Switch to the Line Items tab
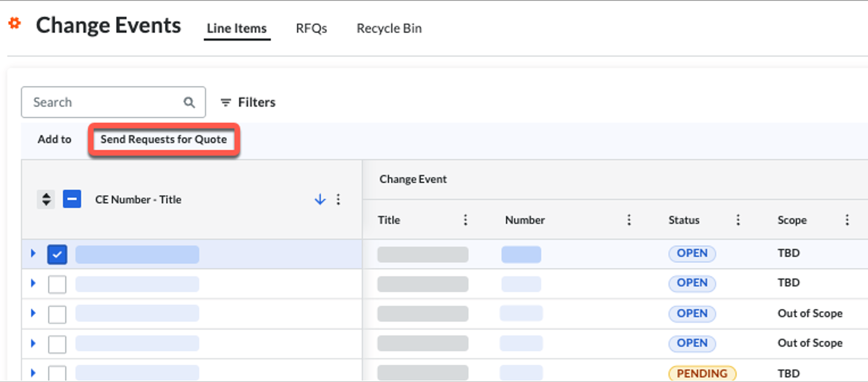868x382 pixels. pyautogui.click(x=237, y=28)
